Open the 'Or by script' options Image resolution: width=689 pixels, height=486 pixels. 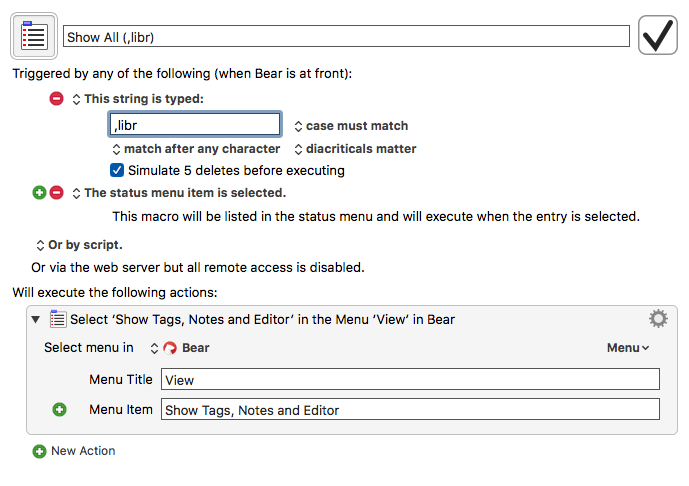click(x=79, y=245)
